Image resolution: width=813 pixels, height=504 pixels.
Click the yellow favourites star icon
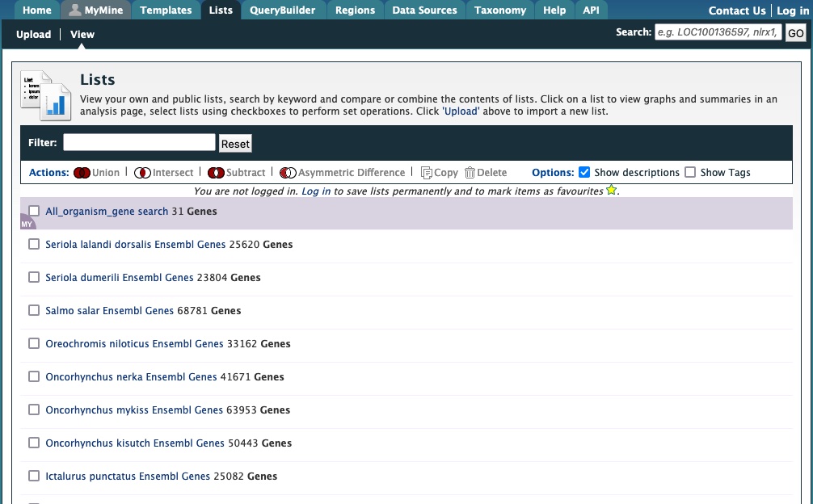(x=611, y=190)
